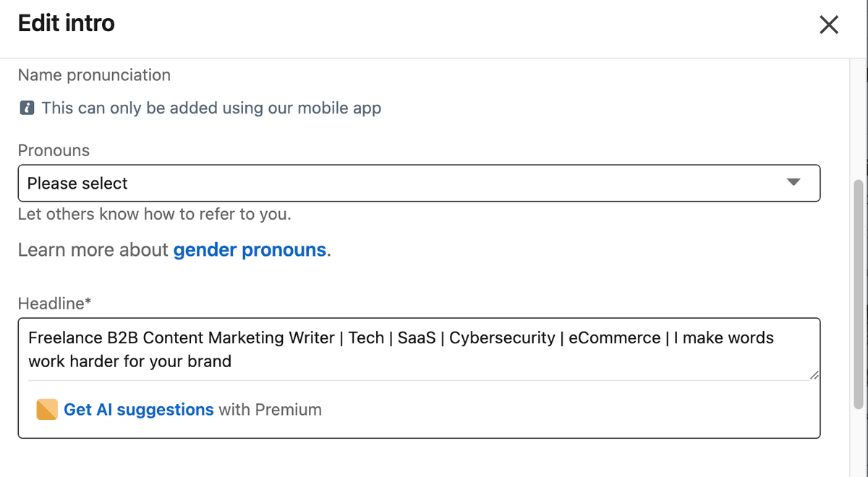Click the word 'Cybersecurity' in the headline
Image resolution: width=868 pixels, height=477 pixels.
502,338
